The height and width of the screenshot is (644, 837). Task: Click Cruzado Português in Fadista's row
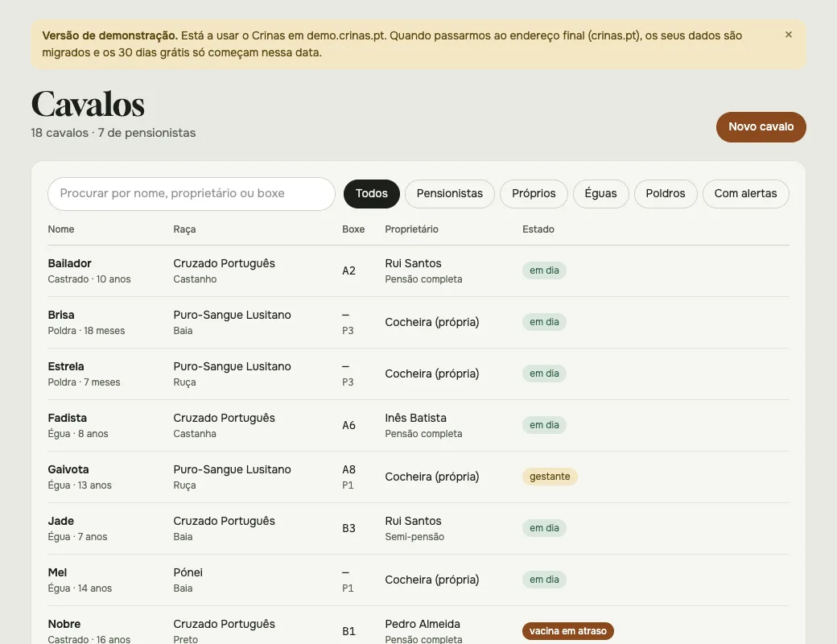pyautogui.click(x=225, y=418)
